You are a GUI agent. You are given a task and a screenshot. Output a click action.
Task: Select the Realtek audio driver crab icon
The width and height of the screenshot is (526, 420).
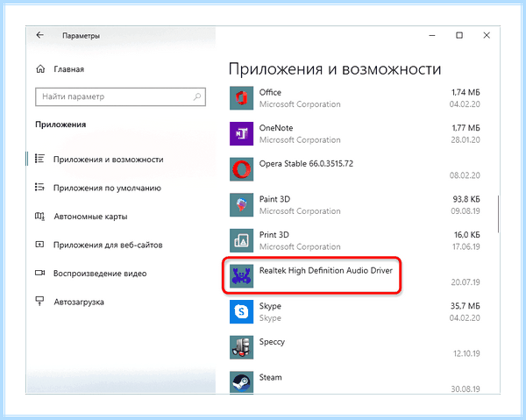[x=241, y=275]
